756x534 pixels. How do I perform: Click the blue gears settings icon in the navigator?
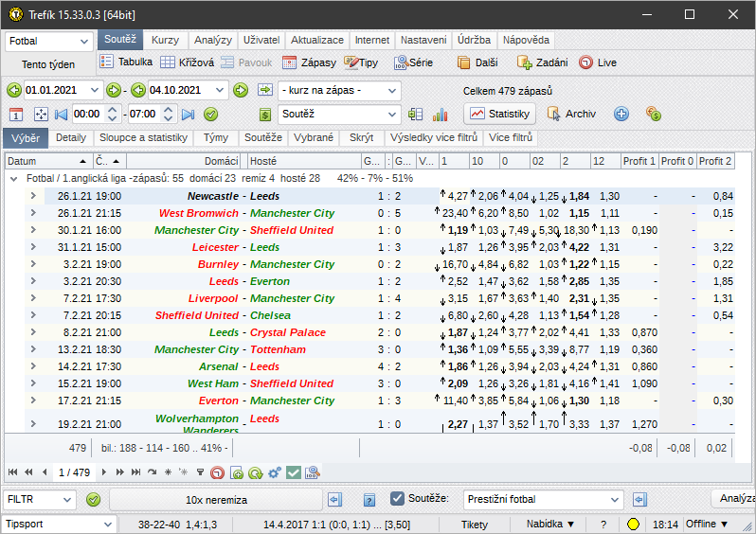(x=275, y=472)
